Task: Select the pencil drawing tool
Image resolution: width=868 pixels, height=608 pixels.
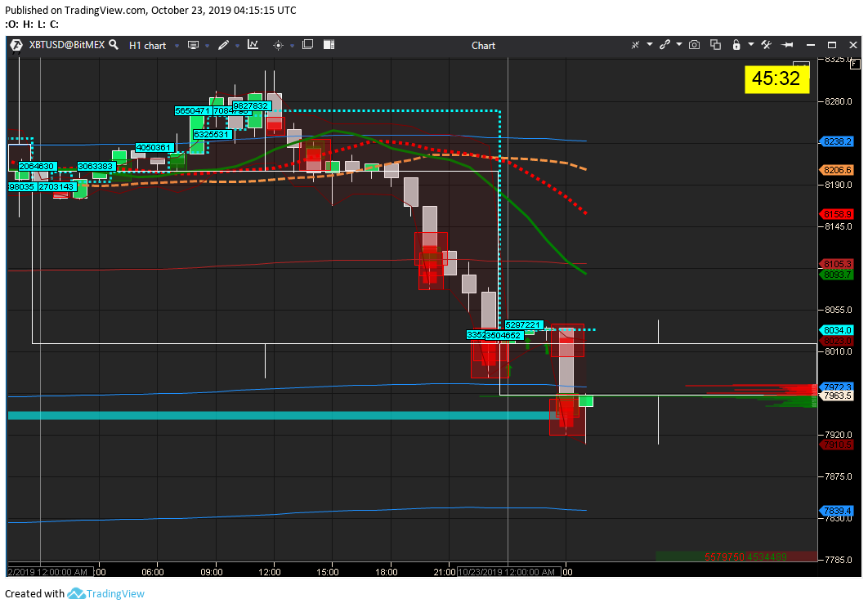Action: (x=224, y=45)
